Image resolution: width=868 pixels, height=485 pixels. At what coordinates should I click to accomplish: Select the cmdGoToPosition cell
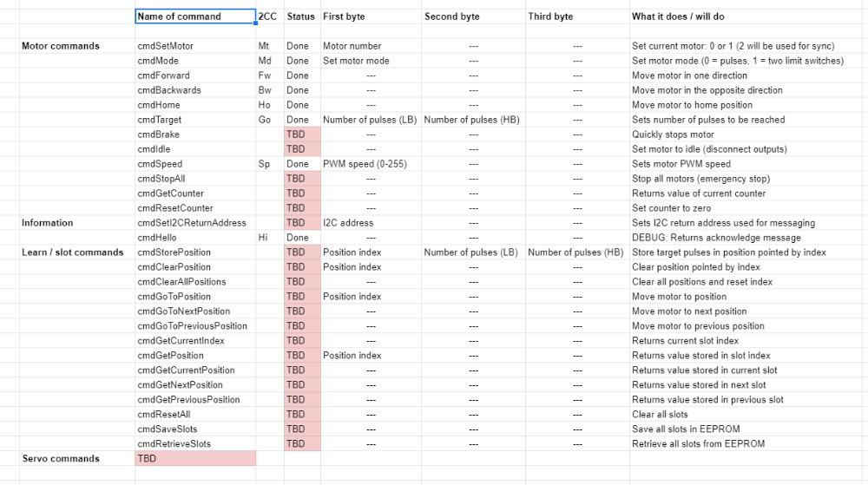pos(195,297)
